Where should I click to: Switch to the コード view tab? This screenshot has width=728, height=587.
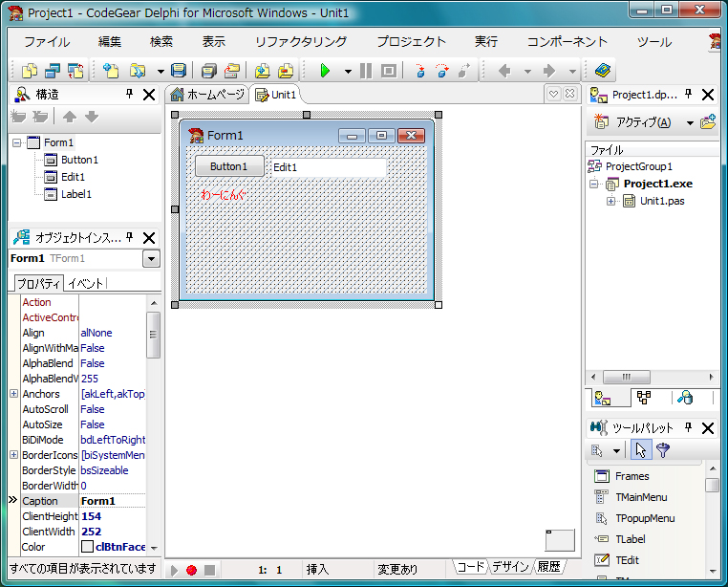tap(470, 567)
